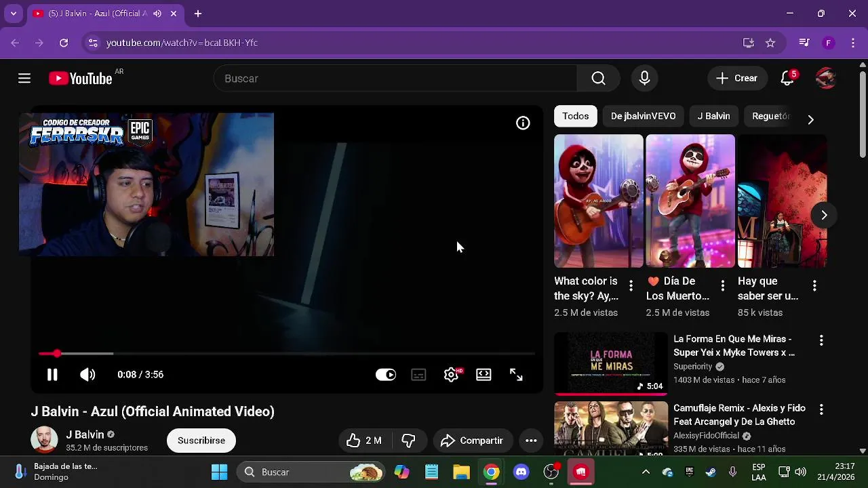Viewport: 868px width, 488px height.
Task: Click Crear button
Action: point(737,79)
